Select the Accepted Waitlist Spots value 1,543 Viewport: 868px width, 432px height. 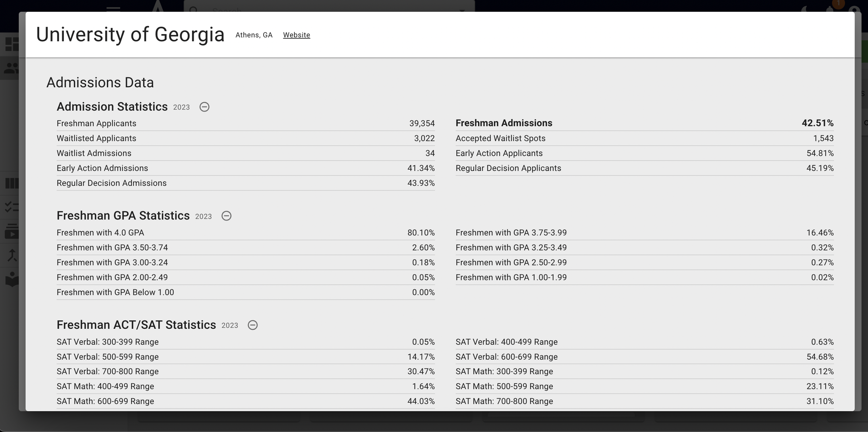point(823,138)
